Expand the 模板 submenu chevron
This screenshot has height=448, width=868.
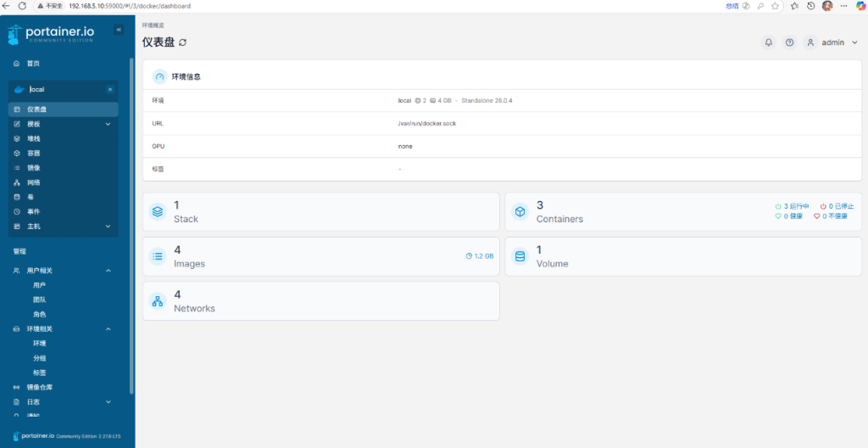[108, 125]
